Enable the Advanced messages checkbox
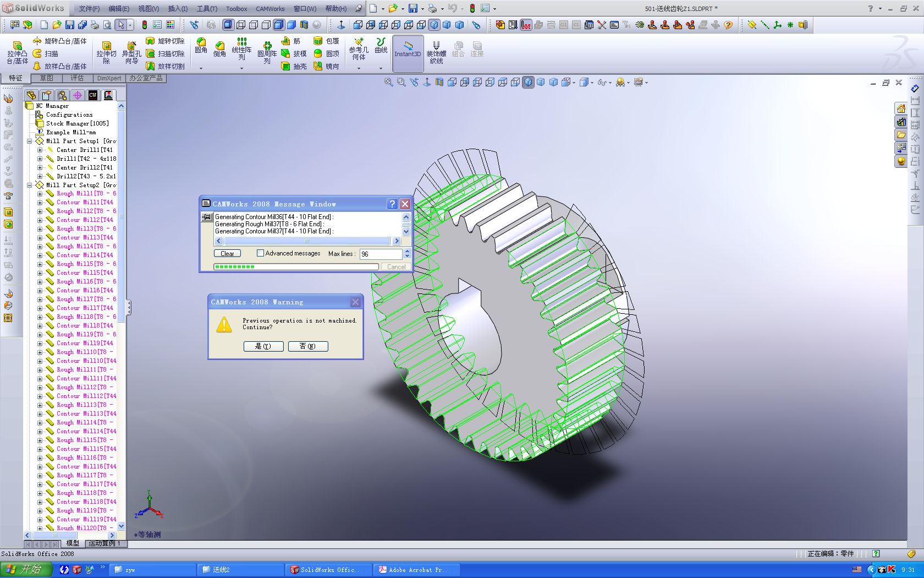Image resolution: width=924 pixels, height=578 pixels. click(261, 253)
